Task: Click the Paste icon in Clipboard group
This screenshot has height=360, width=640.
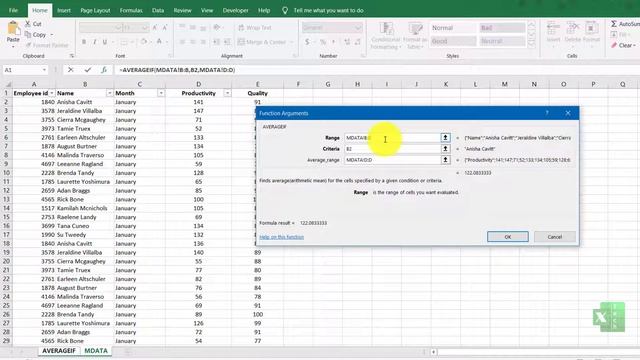Action: coord(13,29)
